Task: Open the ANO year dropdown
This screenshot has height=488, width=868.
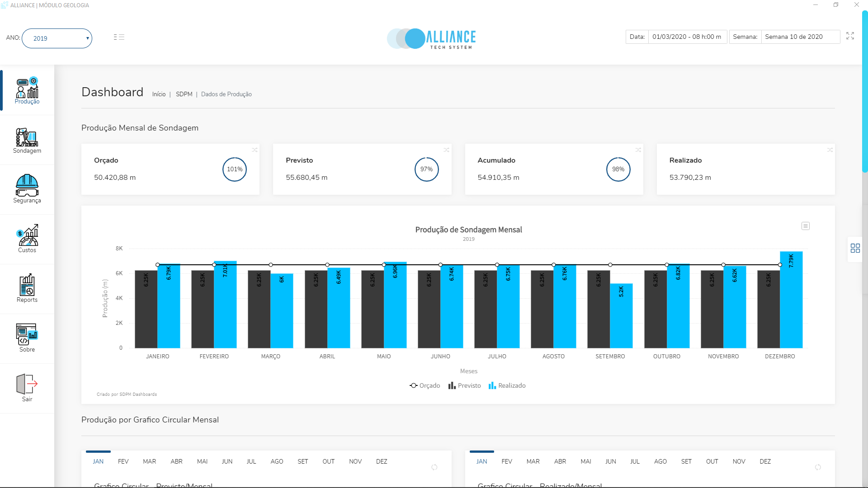Action: click(57, 38)
